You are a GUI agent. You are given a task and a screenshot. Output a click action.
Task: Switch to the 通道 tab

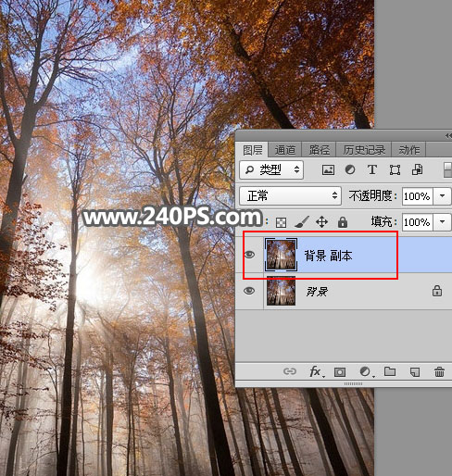tap(284, 150)
